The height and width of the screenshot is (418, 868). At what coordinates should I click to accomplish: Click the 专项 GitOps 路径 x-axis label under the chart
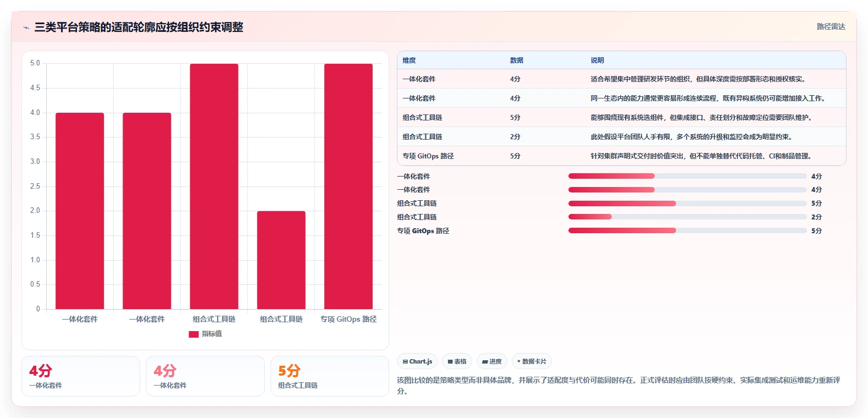(x=349, y=319)
